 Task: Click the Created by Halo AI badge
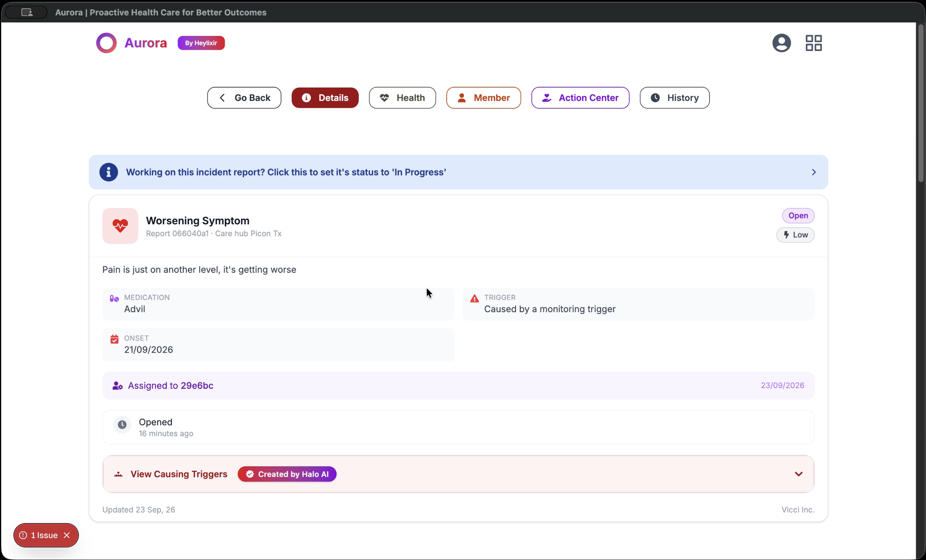click(x=287, y=474)
